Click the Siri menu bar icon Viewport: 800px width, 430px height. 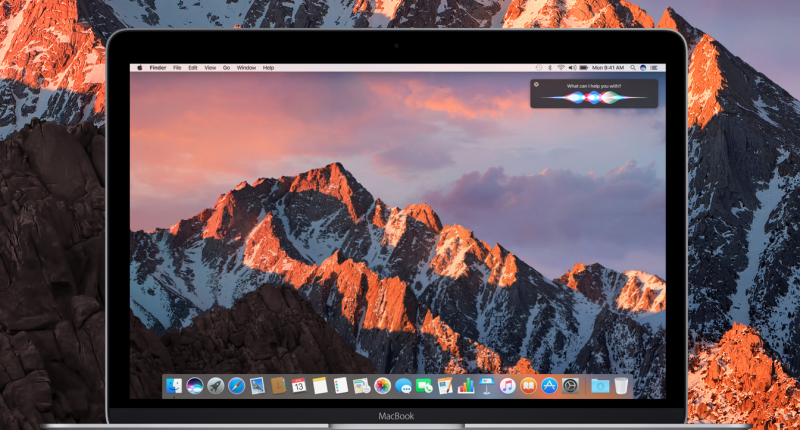(x=643, y=67)
